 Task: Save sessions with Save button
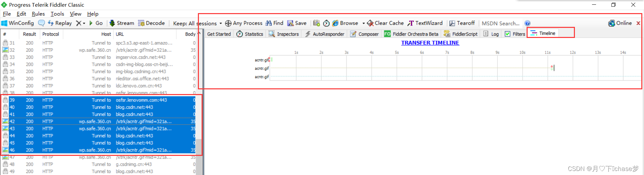click(297, 23)
